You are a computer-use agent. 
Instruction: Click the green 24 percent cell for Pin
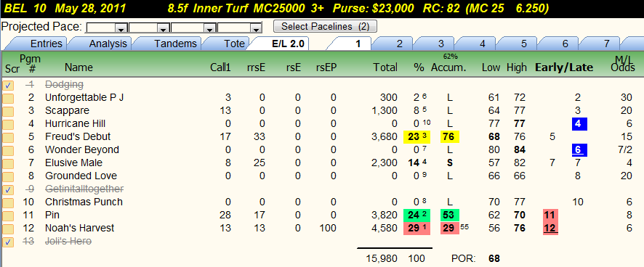418,215
